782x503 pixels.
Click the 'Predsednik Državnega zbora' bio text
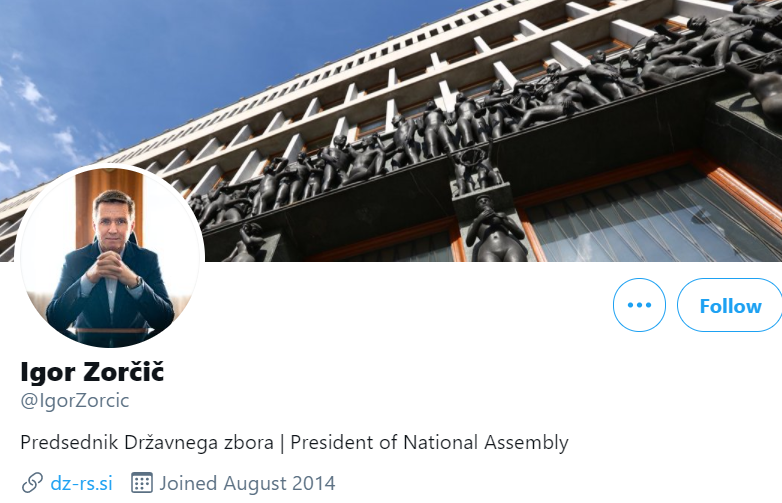tap(147, 442)
